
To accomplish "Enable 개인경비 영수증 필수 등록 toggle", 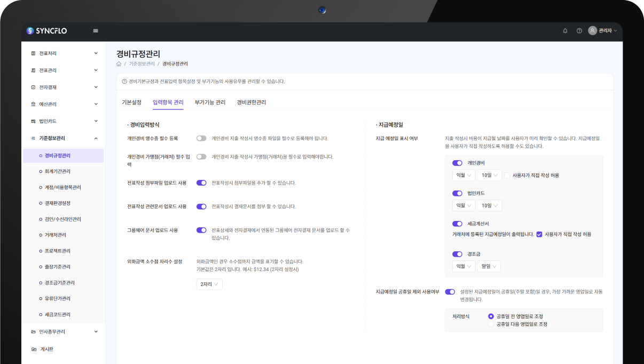I will click(x=201, y=138).
